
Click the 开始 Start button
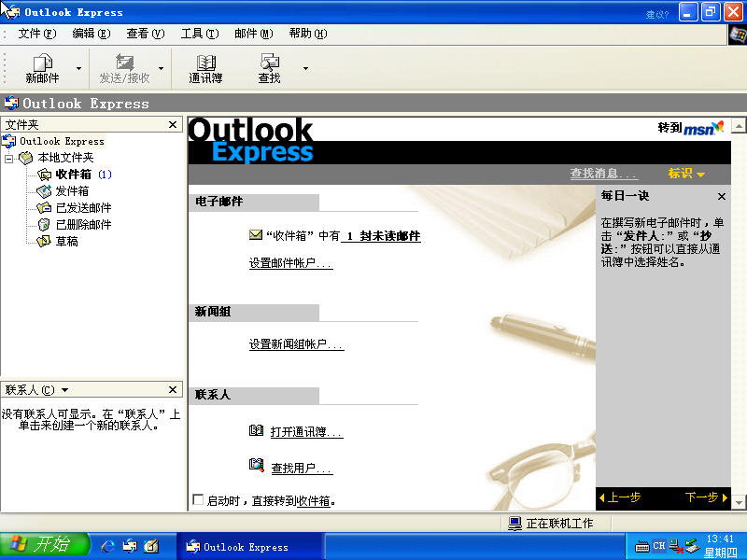(x=45, y=545)
